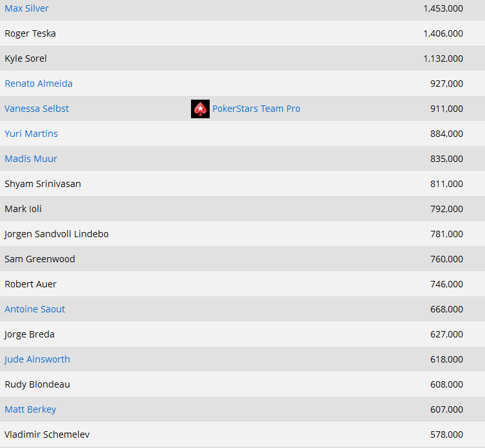485x448 pixels.
Task: Click Sam Greenwood's chip count 760,000
Action: coord(446,259)
